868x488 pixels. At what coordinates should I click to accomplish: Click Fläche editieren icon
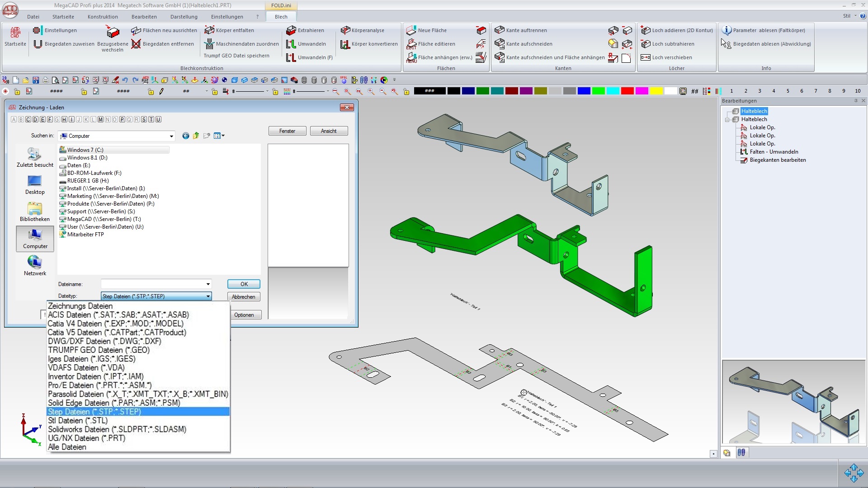[411, 44]
